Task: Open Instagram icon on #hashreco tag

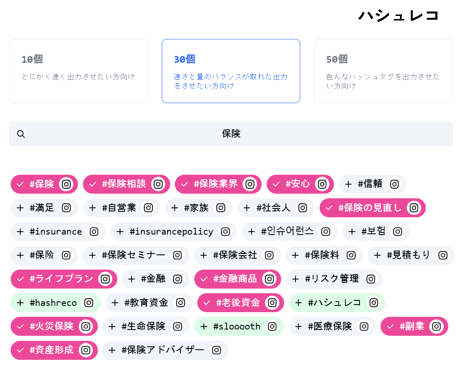Action: tap(89, 303)
